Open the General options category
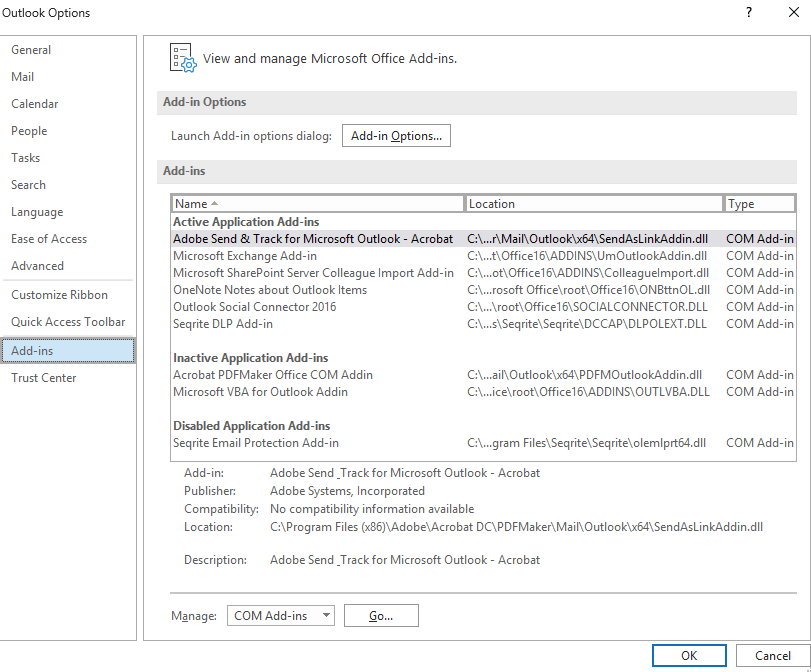The width and height of the screenshot is (811, 672). 31,50
